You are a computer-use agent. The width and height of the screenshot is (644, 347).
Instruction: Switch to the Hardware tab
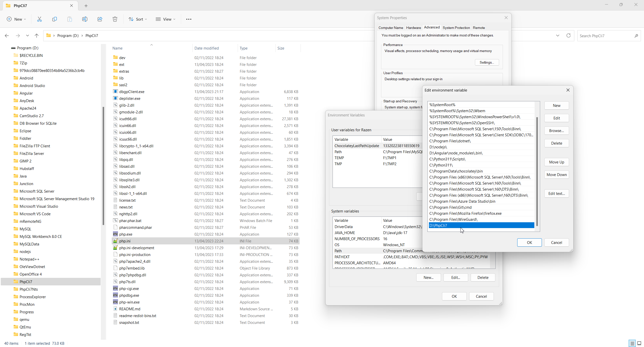[413, 28]
